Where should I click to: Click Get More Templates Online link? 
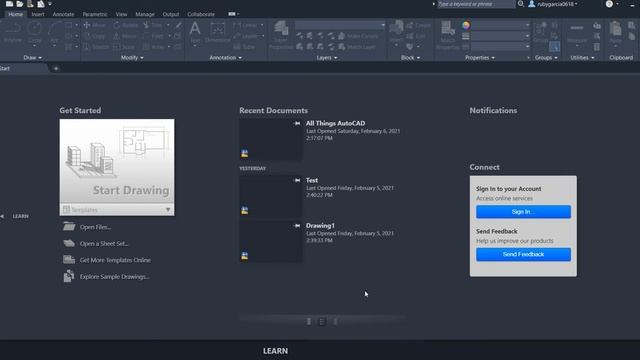[x=115, y=260]
